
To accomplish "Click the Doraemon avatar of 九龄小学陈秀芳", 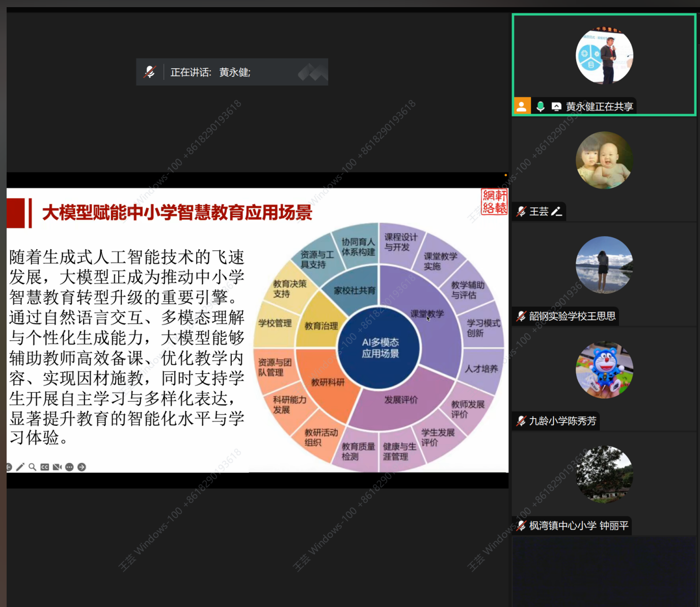I will [604, 370].
